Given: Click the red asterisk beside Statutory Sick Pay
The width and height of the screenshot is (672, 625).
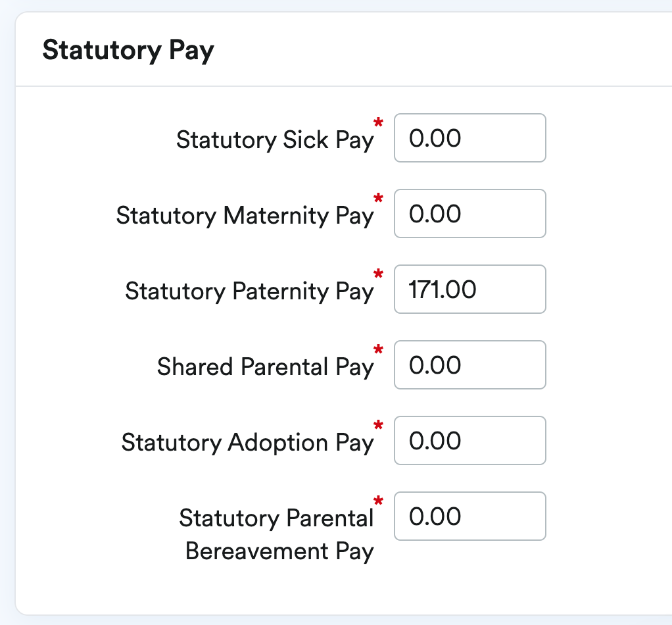Looking at the screenshot, I should click(378, 123).
